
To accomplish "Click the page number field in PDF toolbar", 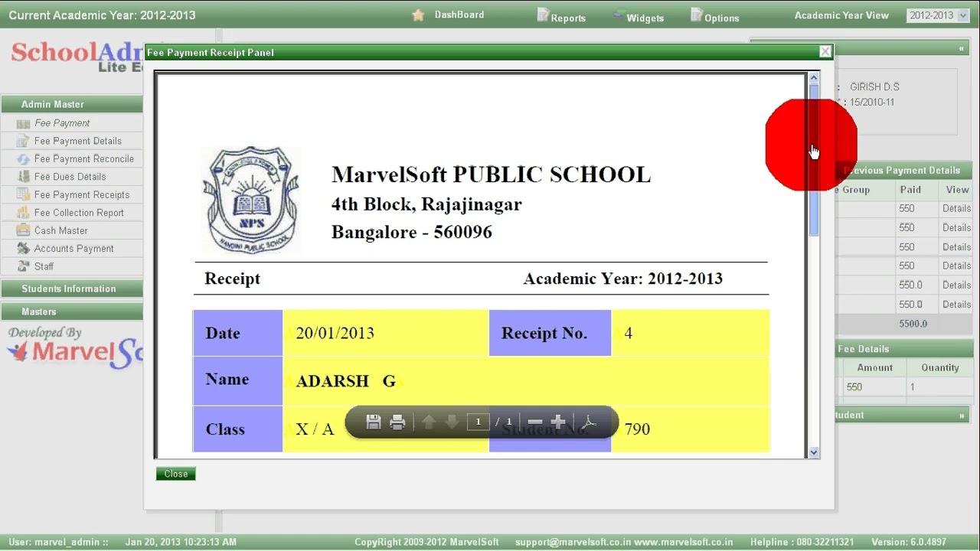I will [x=479, y=422].
